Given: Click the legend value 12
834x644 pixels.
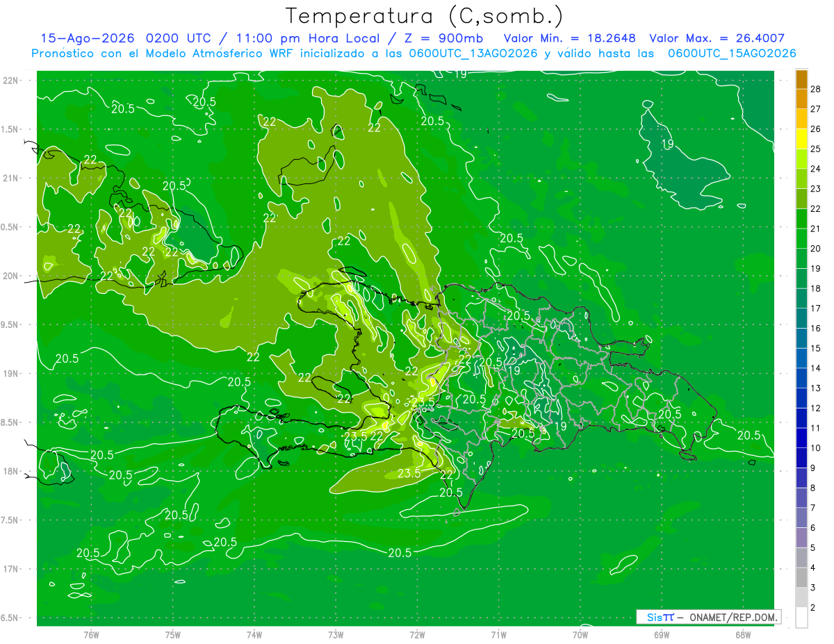Looking at the screenshot, I should 816,408.
